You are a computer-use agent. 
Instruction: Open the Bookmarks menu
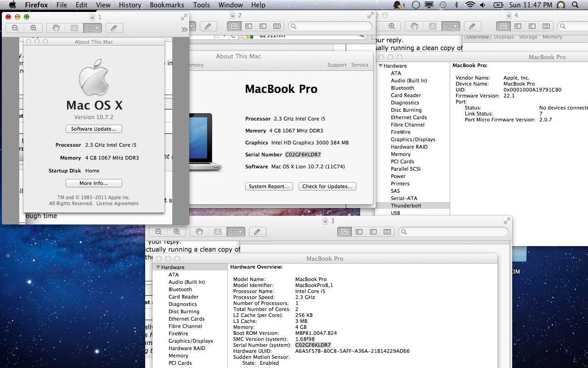pos(166,5)
